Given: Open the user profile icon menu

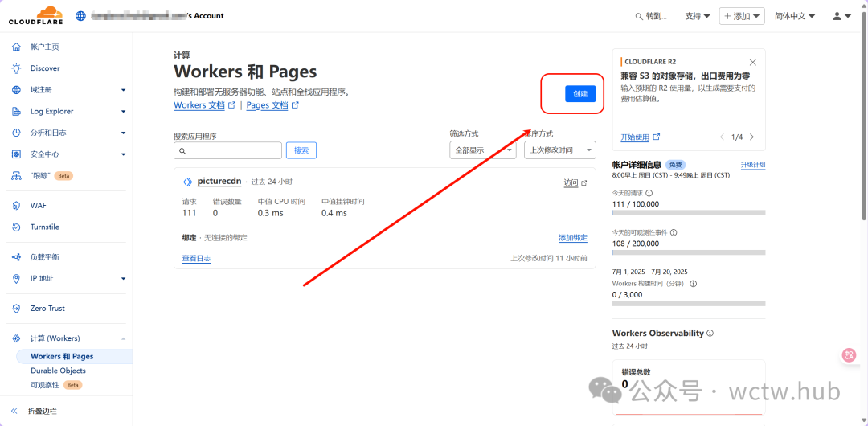Looking at the screenshot, I should (841, 16).
